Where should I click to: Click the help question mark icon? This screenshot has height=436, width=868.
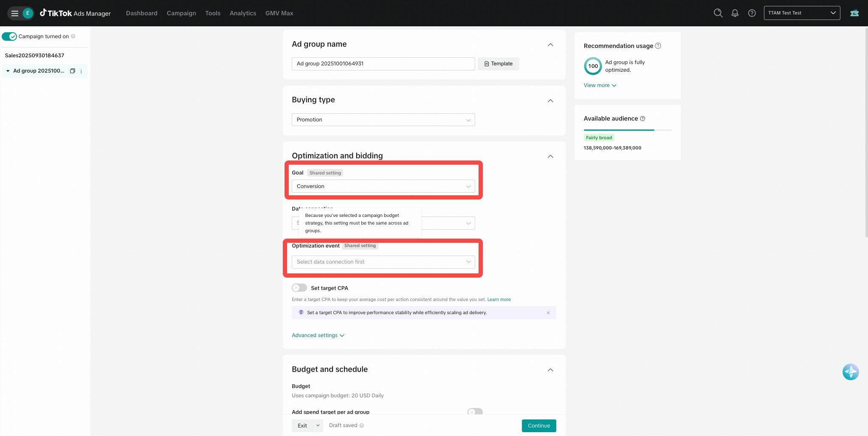tap(752, 13)
